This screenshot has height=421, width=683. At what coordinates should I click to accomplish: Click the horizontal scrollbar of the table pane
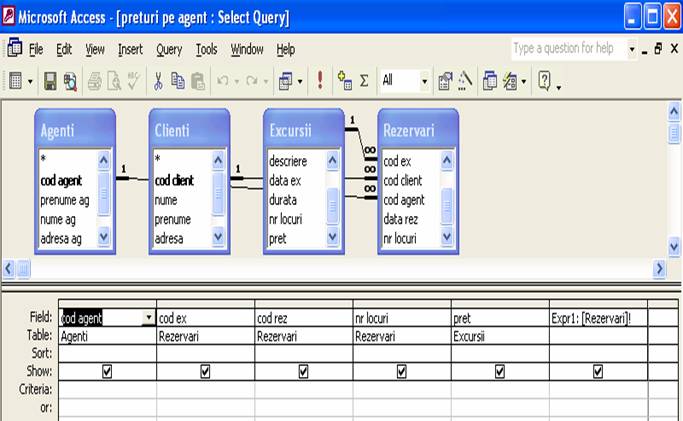340,269
